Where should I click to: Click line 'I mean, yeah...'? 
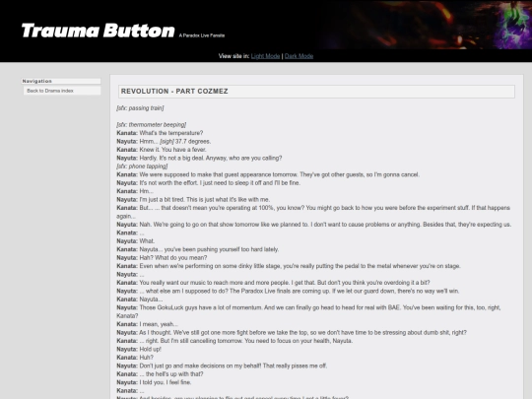coord(147,324)
